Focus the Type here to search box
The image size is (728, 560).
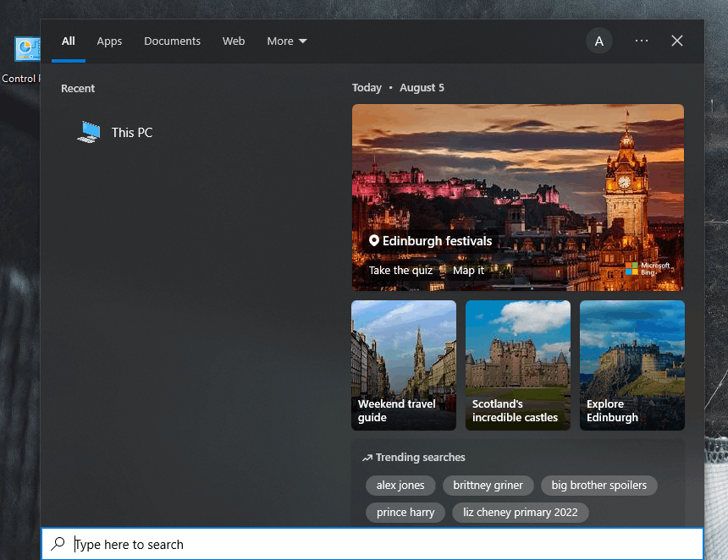(372, 544)
